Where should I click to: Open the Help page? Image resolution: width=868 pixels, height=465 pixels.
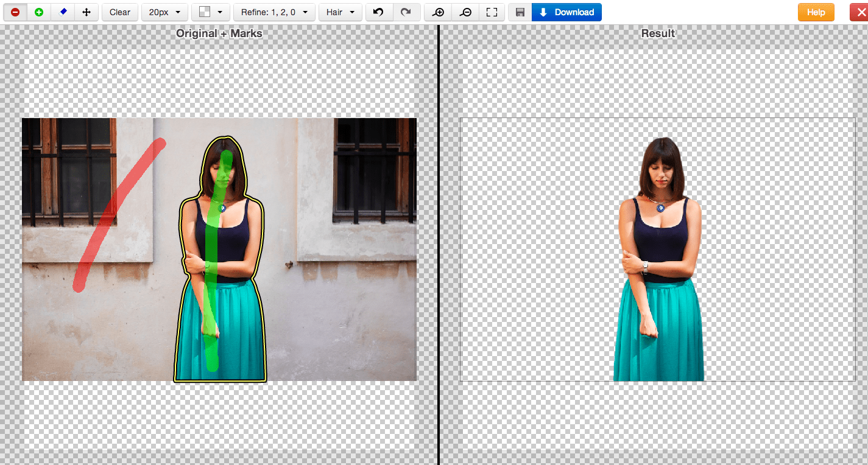click(816, 12)
